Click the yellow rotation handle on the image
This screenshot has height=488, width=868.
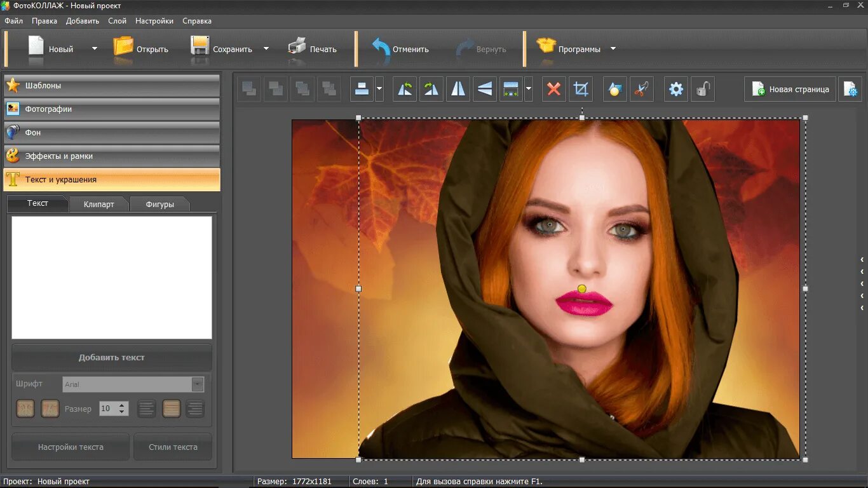coord(582,289)
